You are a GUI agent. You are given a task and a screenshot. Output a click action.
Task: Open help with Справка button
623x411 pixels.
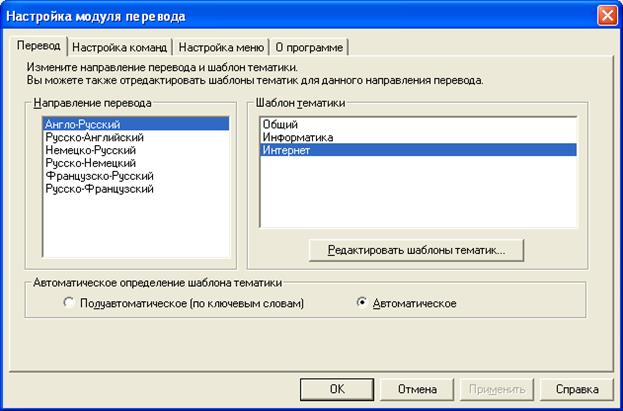coord(577,389)
